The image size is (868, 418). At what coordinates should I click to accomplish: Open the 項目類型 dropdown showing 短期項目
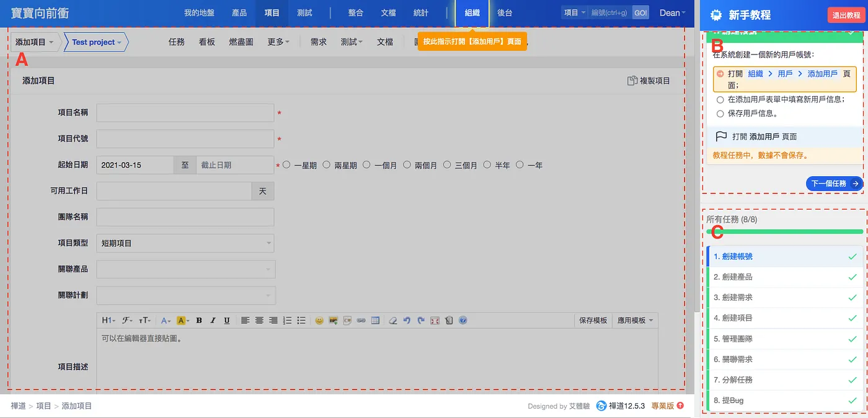tap(185, 243)
